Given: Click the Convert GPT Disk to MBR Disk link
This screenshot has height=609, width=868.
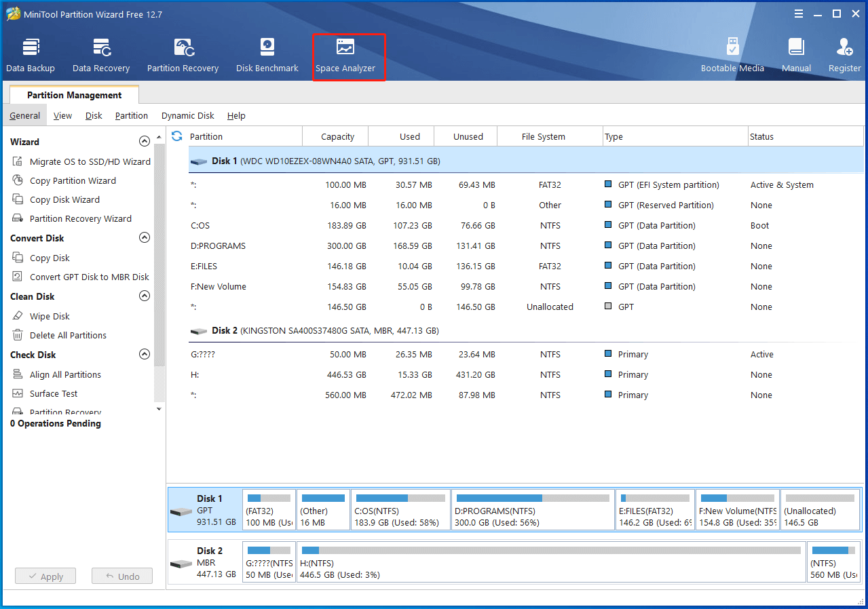Looking at the screenshot, I should (x=90, y=277).
